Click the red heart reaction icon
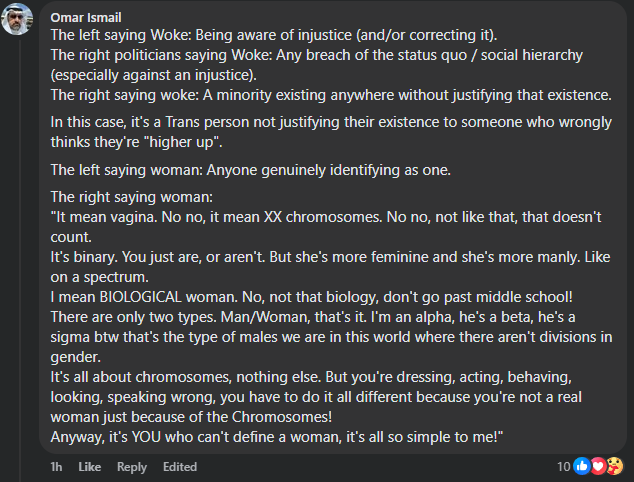The image size is (634, 482). (x=598, y=466)
